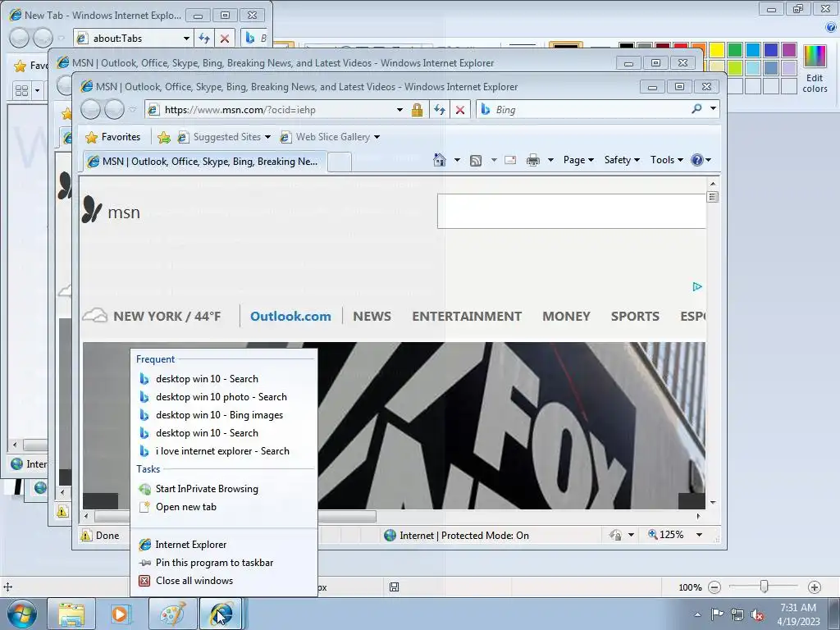Open the Tools menu dropdown

(666, 160)
